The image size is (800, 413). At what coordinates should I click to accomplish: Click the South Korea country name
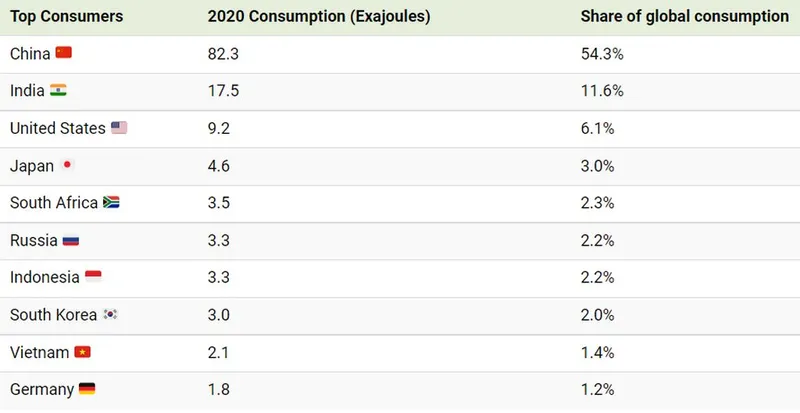click(53, 315)
